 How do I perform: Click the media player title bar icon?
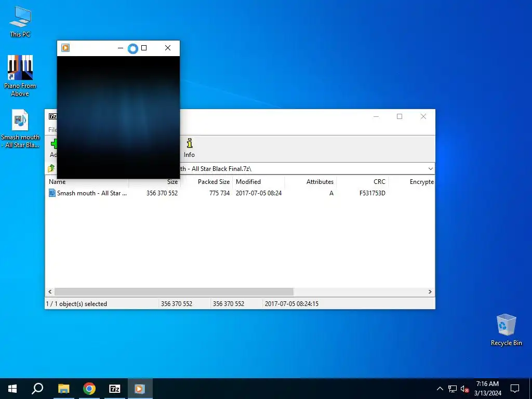pos(65,48)
